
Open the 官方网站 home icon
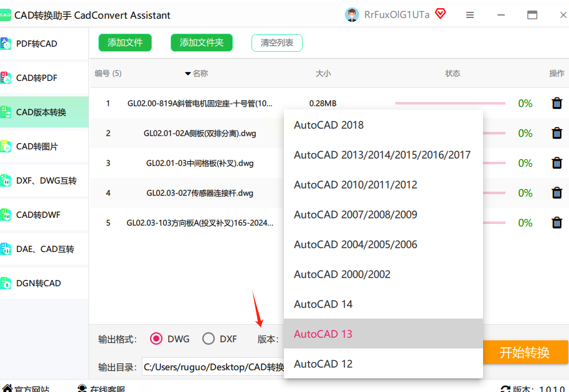[7, 388]
